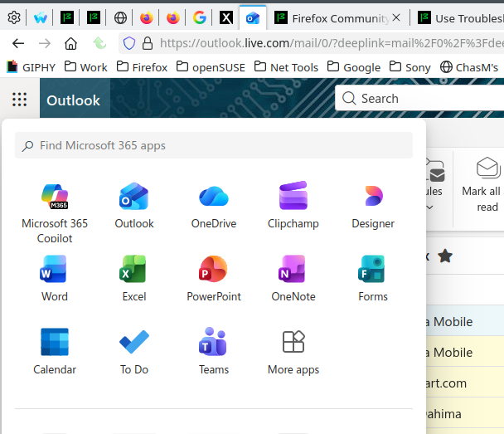Switch to the globe icon pinned tab
The image size is (504, 434).
(120, 17)
